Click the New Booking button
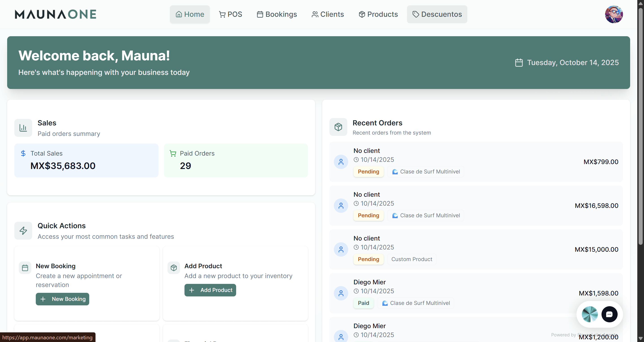 point(63,299)
